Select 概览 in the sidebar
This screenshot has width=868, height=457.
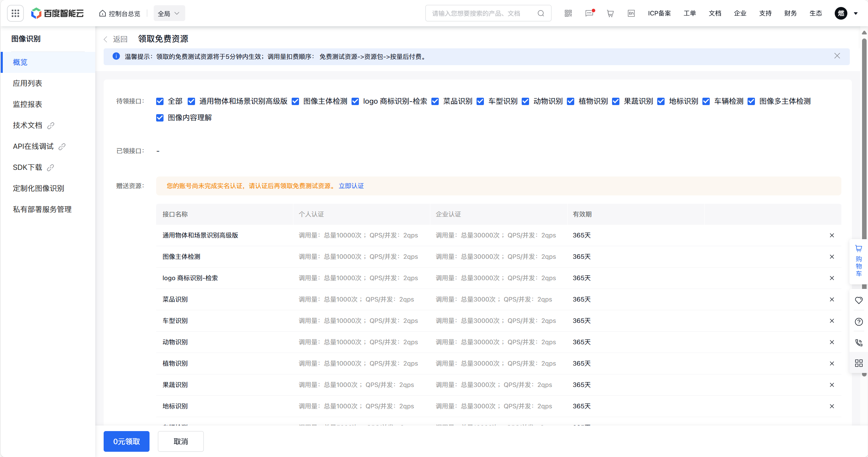tap(48, 62)
